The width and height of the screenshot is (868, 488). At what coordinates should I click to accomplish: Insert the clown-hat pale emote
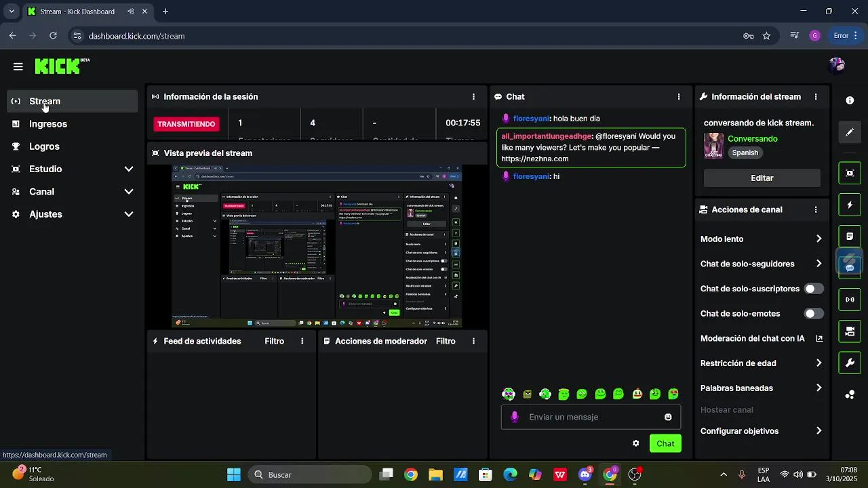tap(637, 394)
